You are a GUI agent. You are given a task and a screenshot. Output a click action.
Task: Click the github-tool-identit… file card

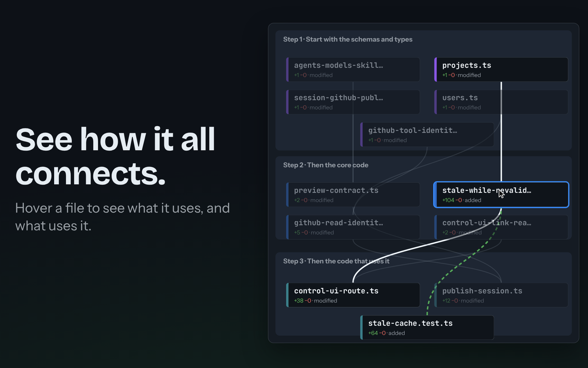point(427,135)
